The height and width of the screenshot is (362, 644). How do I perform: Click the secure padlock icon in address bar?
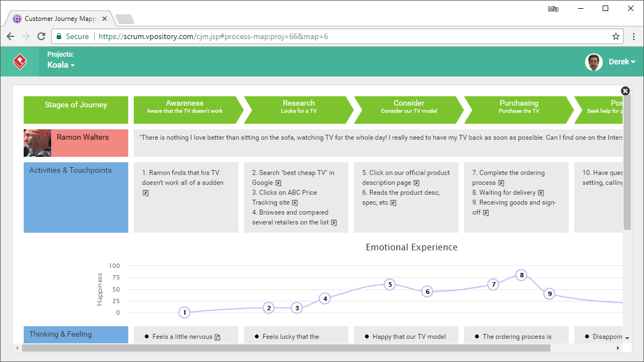58,36
